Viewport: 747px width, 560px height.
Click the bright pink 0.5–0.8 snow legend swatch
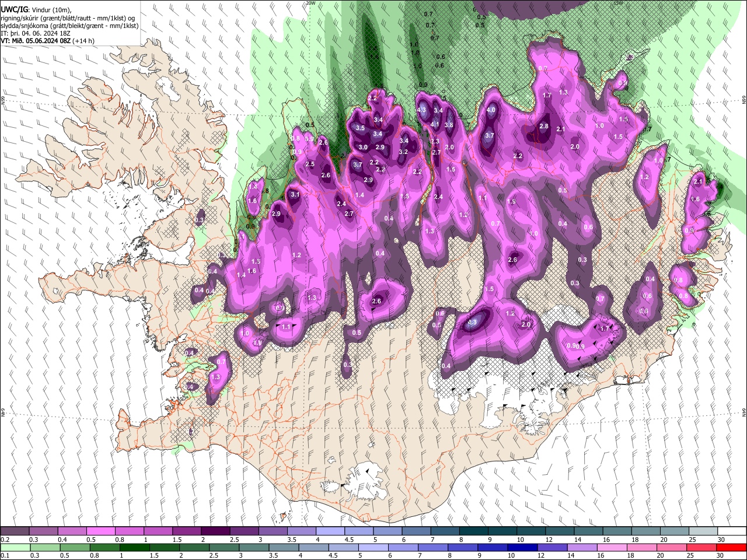click(100, 531)
